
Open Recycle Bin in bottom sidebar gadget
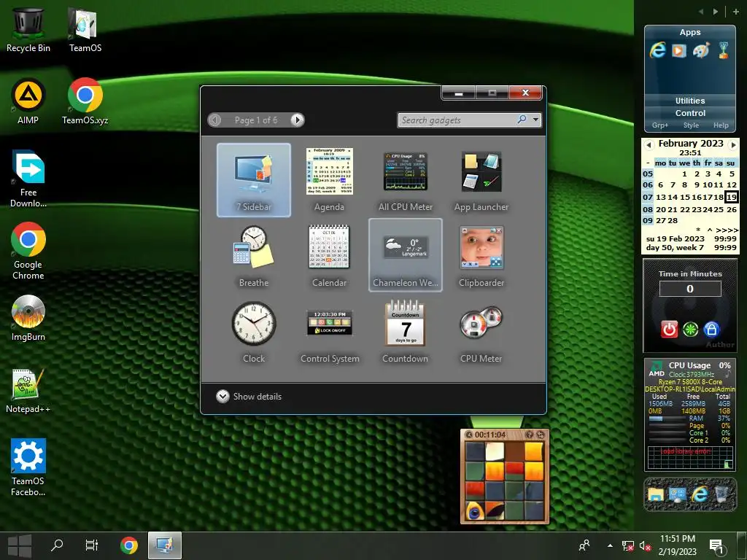point(721,495)
